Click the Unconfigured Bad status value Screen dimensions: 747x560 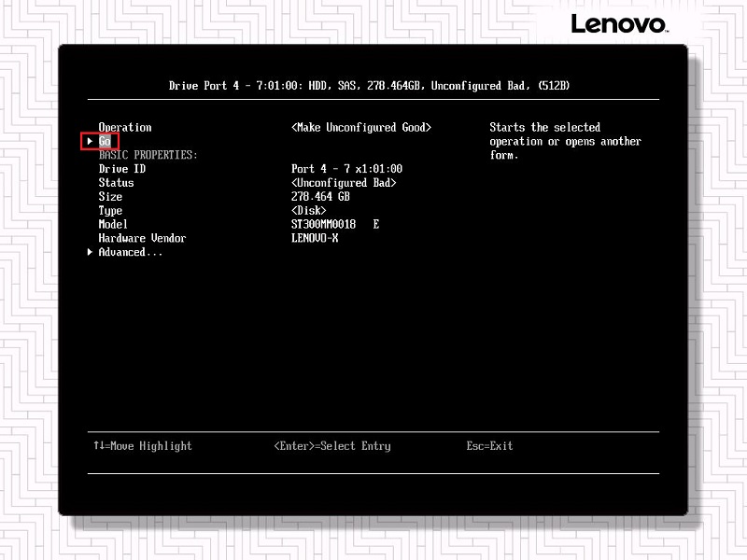coord(344,183)
